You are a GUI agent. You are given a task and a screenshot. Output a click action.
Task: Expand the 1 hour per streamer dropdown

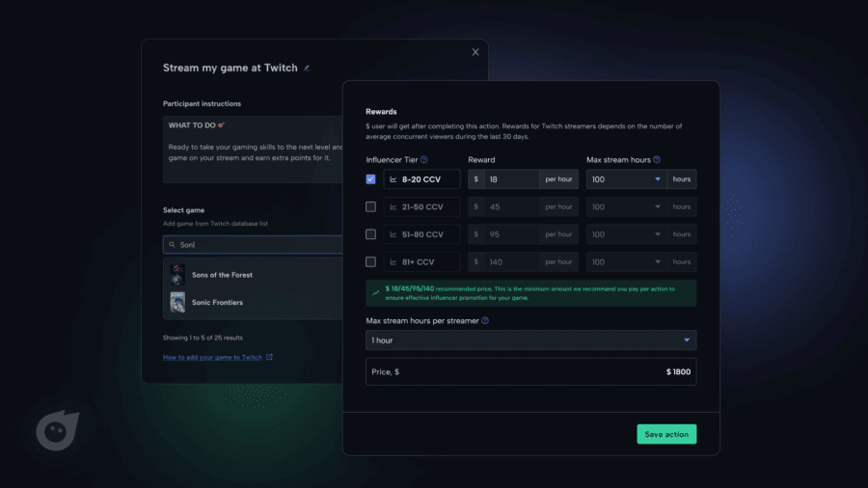coord(530,340)
